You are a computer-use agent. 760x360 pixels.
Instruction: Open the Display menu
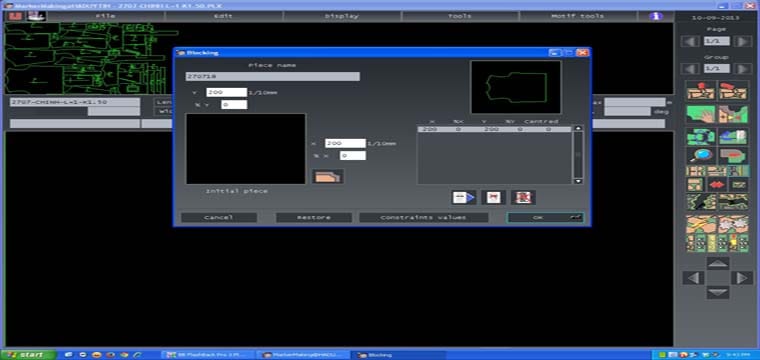[342, 16]
